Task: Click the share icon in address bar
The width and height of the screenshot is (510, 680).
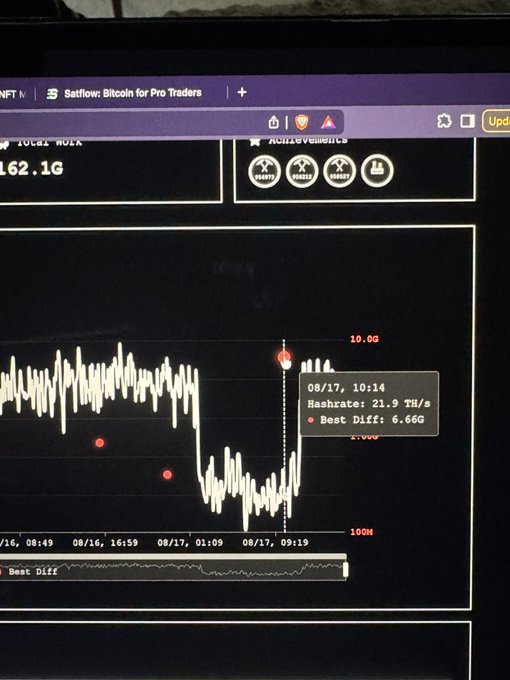Action: click(x=273, y=122)
